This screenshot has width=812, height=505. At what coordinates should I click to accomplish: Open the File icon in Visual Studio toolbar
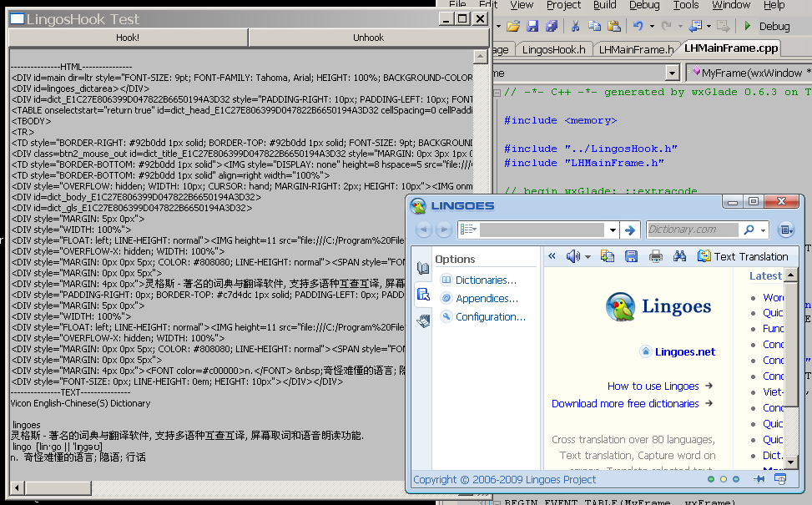click(x=512, y=26)
